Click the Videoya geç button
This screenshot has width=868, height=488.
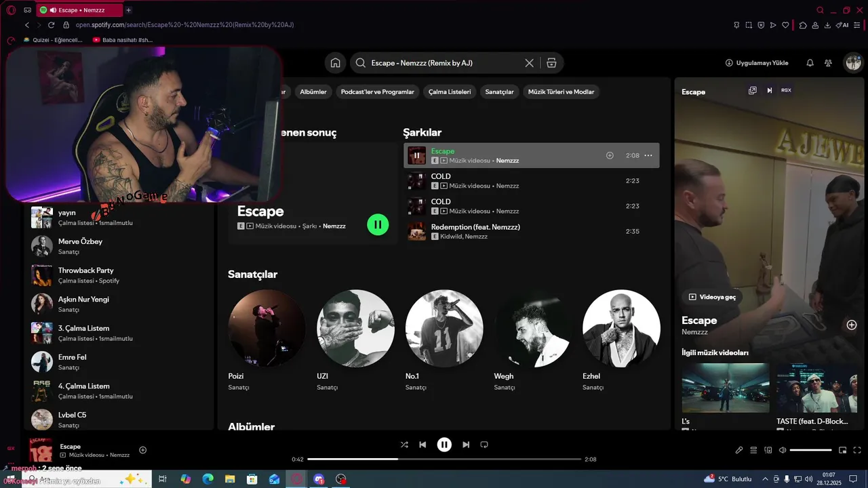pos(712,297)
